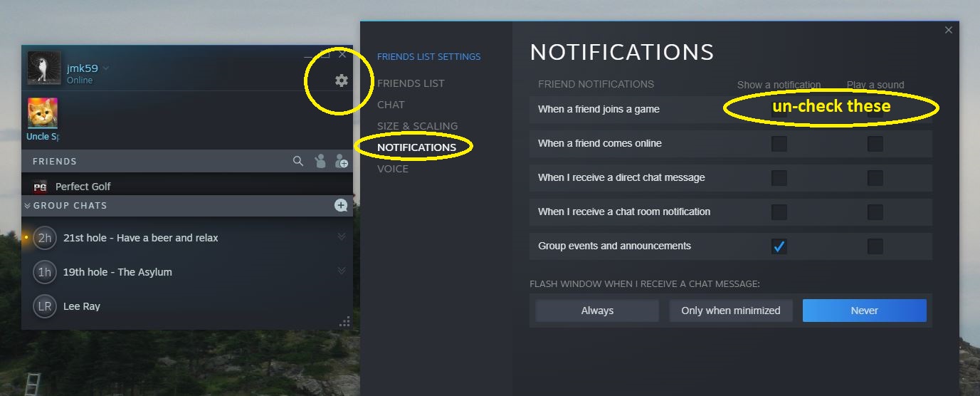Viewport: 980px width, 396px height.
Task: Click the pending friend invites icon
Action: pyautogui.click(x=320, y=162)
